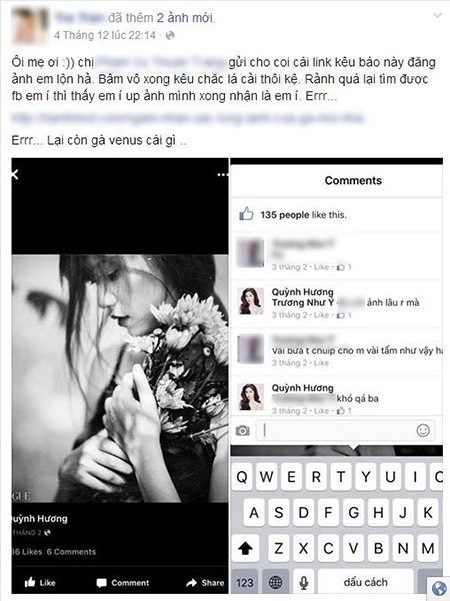
Task: View the 135 people like this list
Action: 303,215
